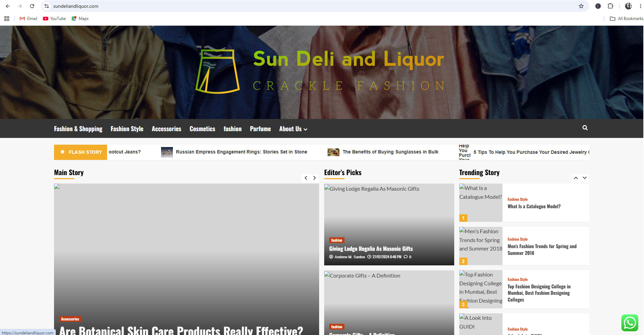Click the Accessories tag on main story
The image size is (644, 335).
click(x=70, y=319)
